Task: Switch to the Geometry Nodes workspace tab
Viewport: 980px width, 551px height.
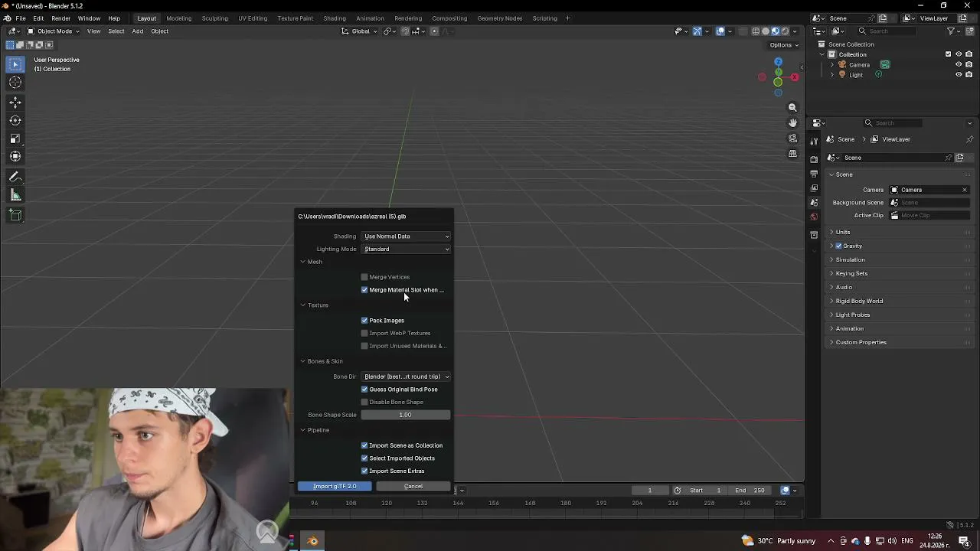Action: click(x=499, y=18)
